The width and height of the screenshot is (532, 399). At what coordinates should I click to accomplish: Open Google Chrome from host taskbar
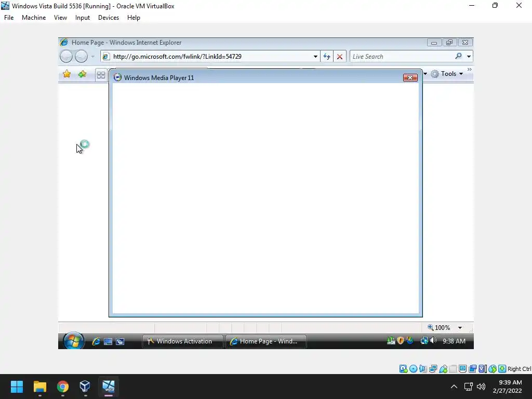click(x=62, y=387)
